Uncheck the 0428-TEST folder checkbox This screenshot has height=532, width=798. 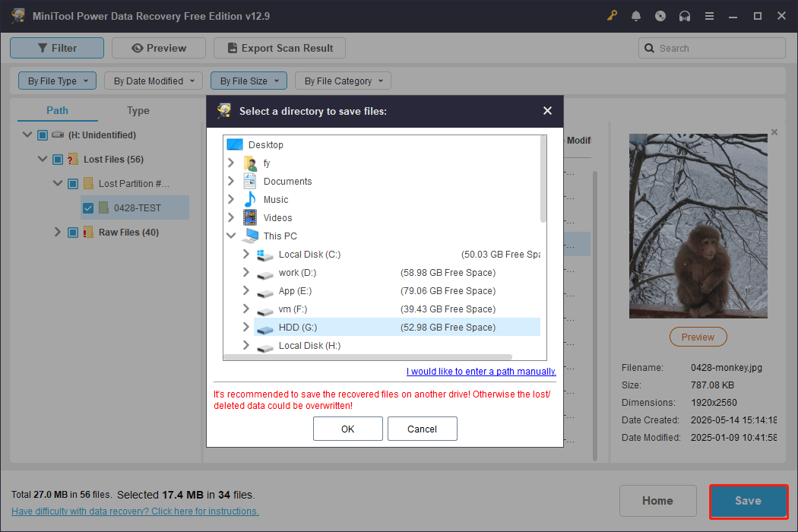[x=88, y=207]
